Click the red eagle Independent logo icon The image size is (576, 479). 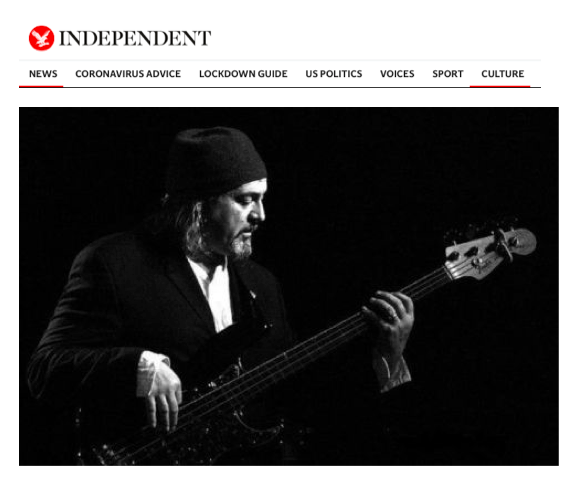[42, 38]
